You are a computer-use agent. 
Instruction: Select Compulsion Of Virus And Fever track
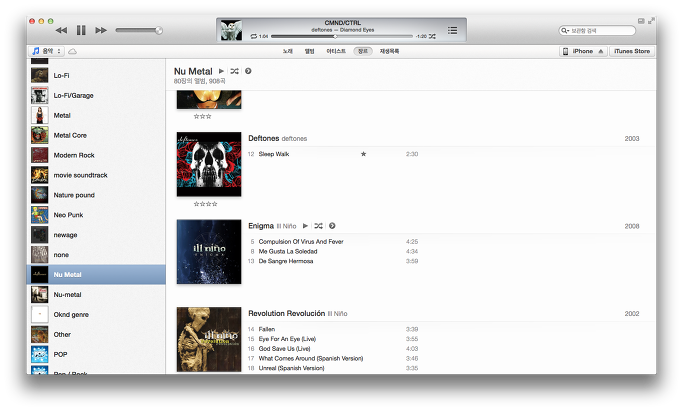point(333,242)
